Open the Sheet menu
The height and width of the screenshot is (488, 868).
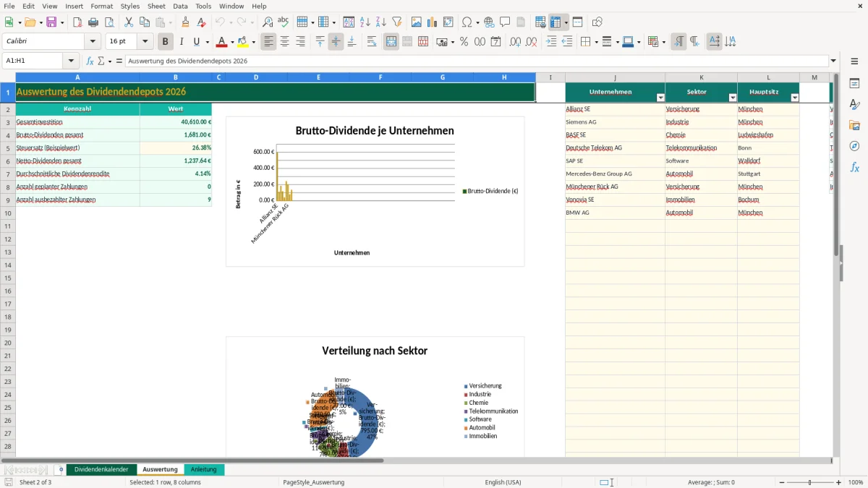(x=156, y=6)
